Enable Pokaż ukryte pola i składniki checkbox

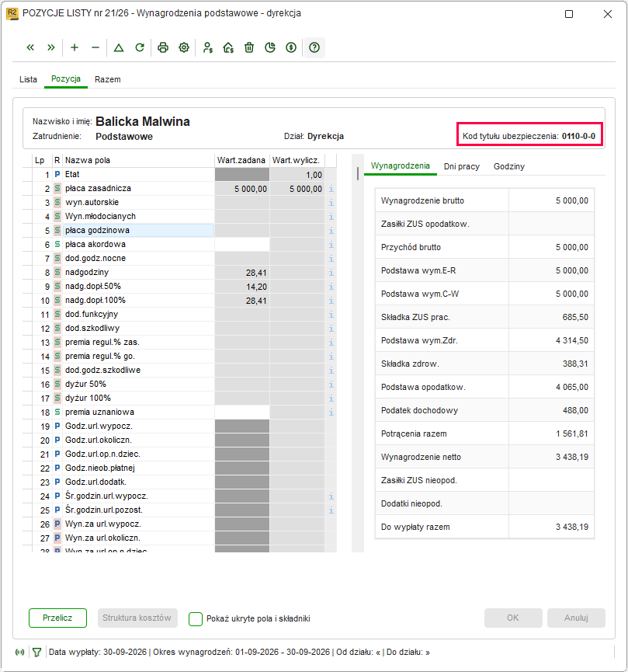coord(196,619)
